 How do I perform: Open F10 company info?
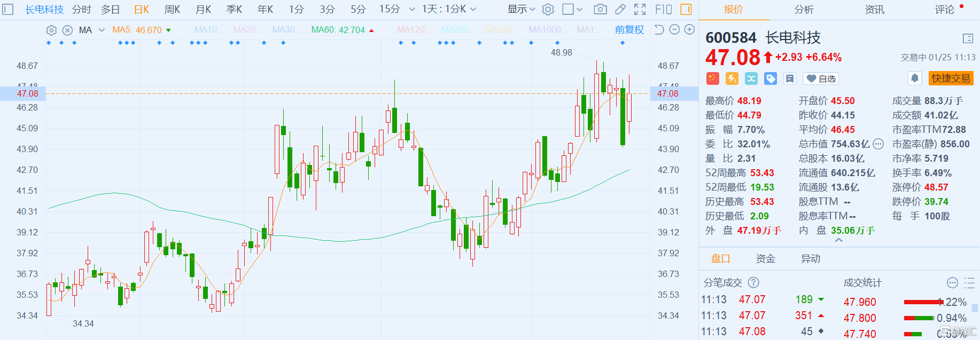(x=663, y=9)
